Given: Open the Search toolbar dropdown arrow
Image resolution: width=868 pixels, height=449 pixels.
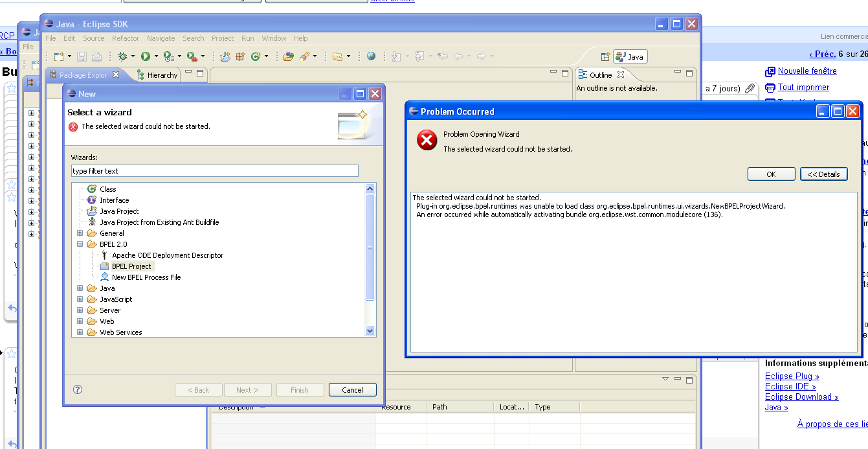Looking at the screenshot, I should 315,57.
